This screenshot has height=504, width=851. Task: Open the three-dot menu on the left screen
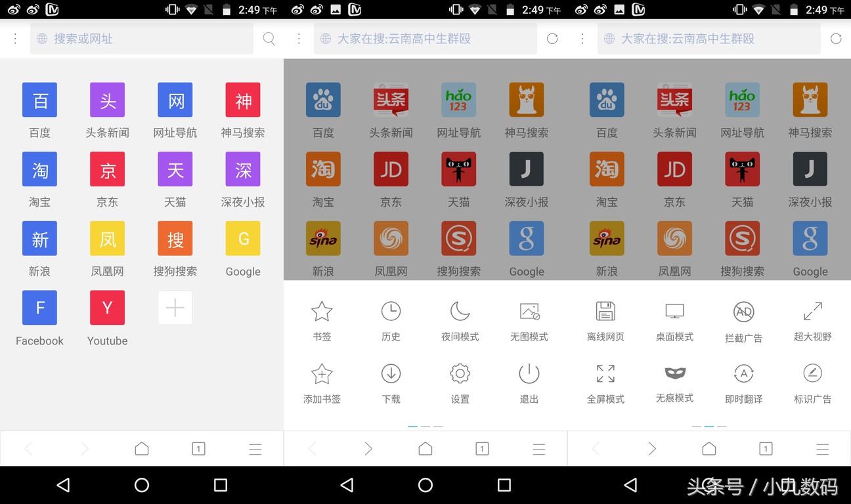coord(15,39)
